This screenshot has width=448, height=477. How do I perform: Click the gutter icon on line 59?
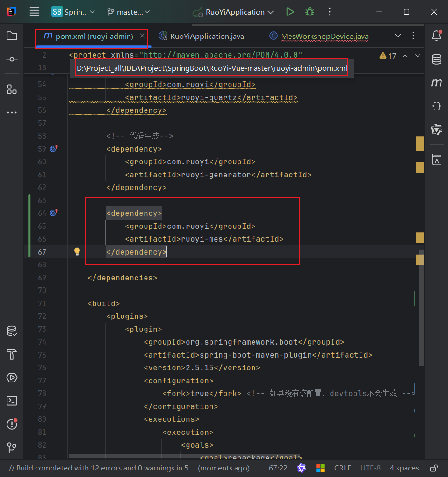pos(53,148)
